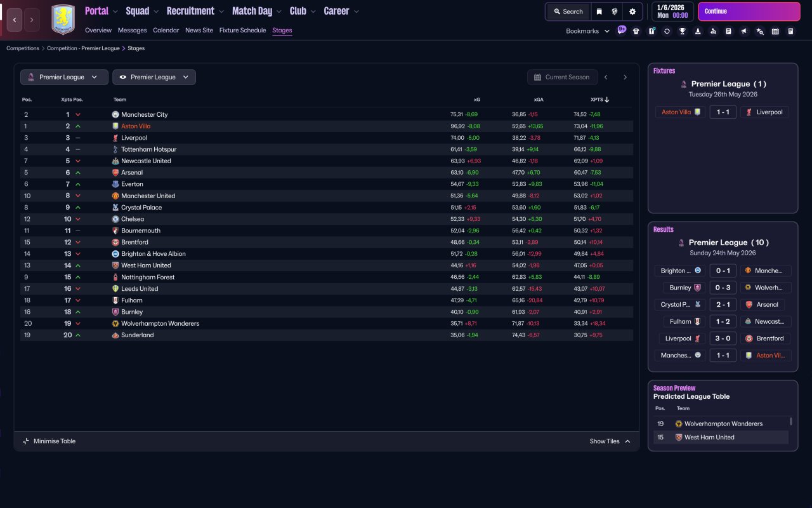The width and height of the screenshot is (812, 508).
Task: Click West Ham United in Predicted League Table
Action: [709, 437]
